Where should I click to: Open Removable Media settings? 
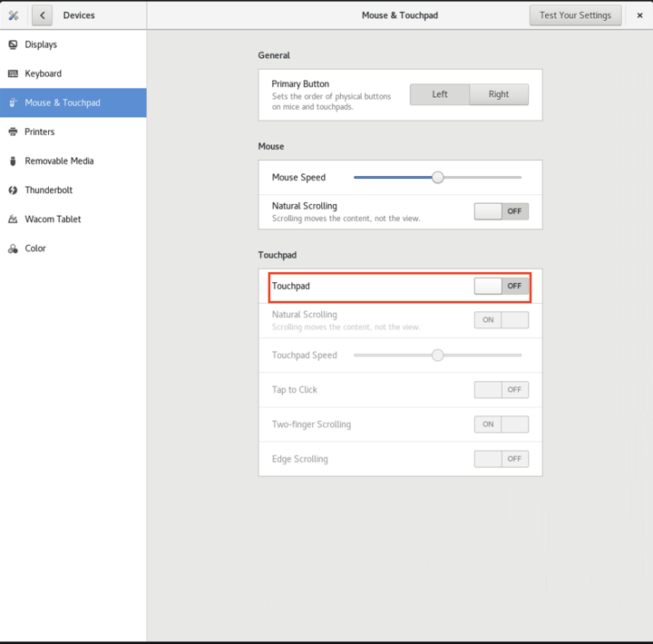73,161
